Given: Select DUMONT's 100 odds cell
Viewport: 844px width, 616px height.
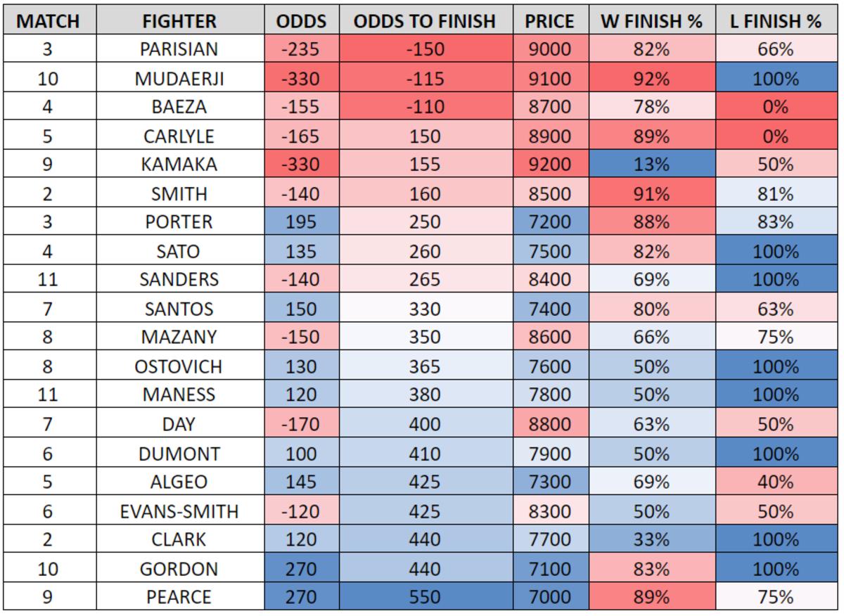Looking at the screenshot, I should 302,454.
